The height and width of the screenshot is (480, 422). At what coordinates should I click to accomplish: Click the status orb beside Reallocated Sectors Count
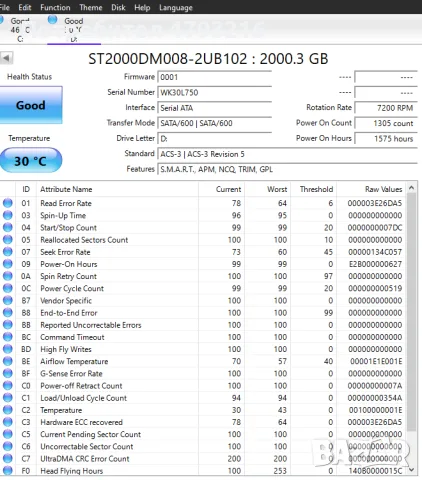click(x=8, y=240)
